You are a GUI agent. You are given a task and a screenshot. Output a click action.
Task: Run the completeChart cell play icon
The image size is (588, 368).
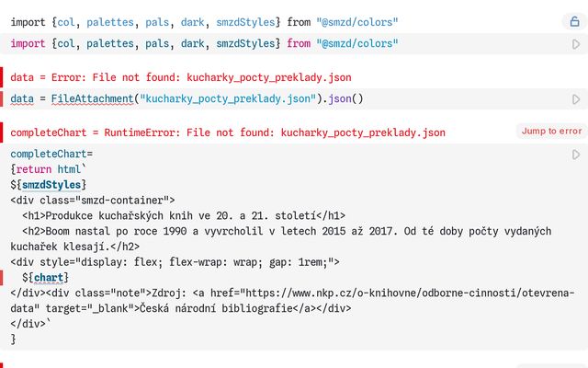coord(576,155)
